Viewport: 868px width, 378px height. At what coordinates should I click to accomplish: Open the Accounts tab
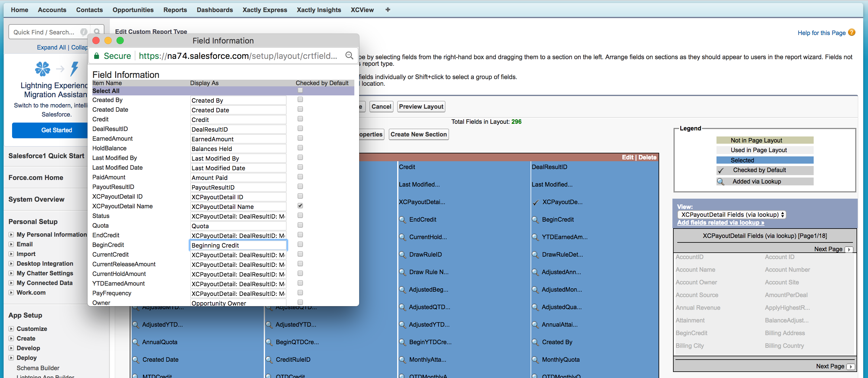pyautogui.click(x=52, y=10)
